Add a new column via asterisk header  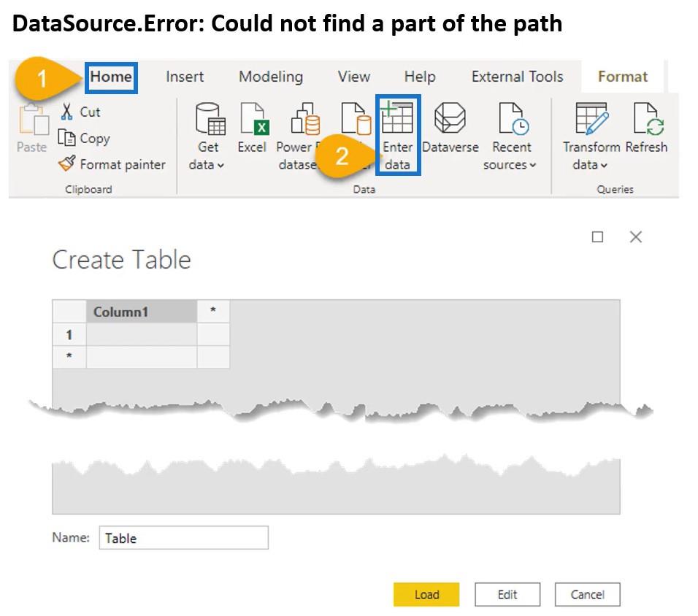[213, 312]
